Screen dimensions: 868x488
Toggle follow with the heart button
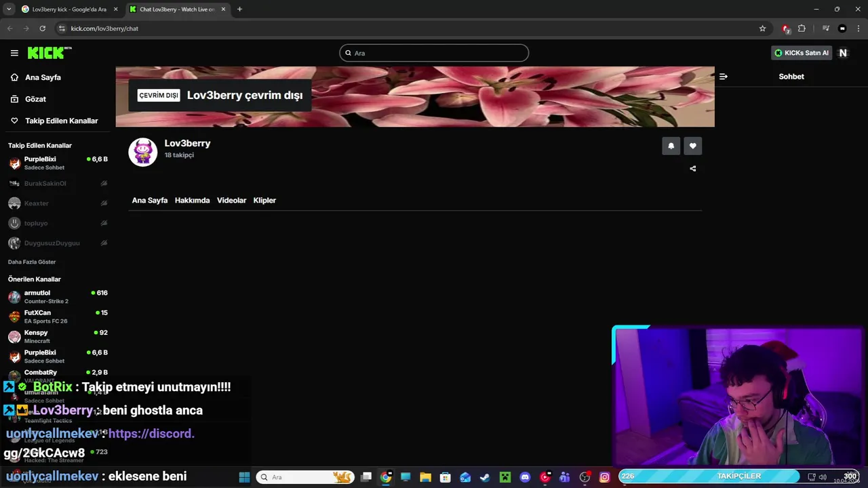click(x=692, y=146)
